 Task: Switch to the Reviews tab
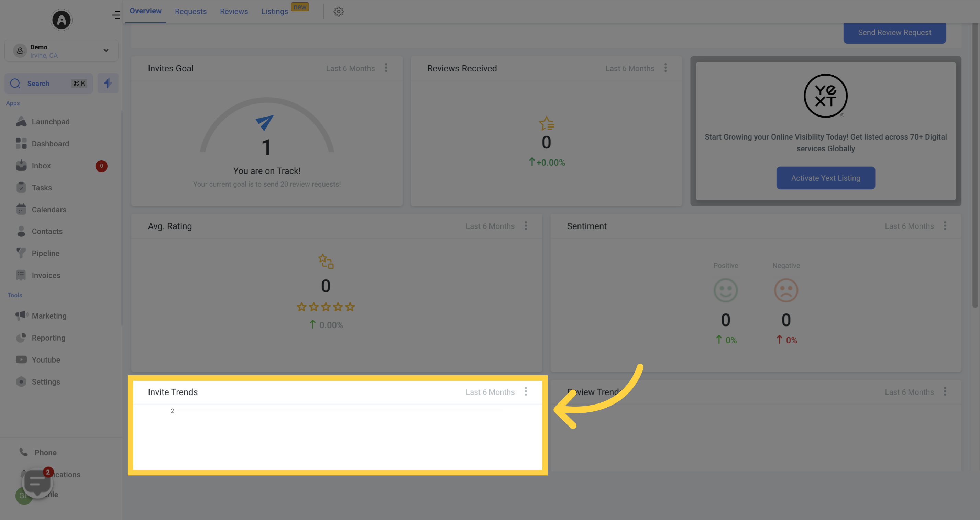(233, 11)
